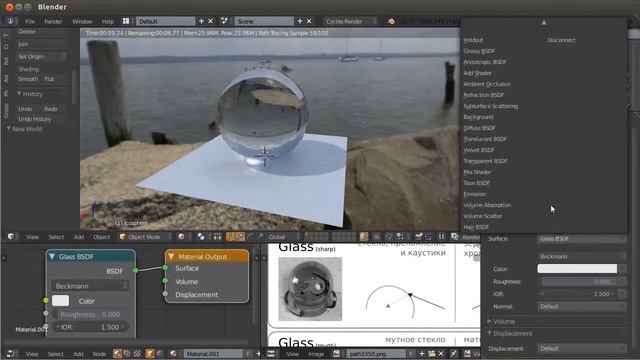Toggle first scene layer button
The width and height of the screenshot is (640, 360).
(307, 234)
